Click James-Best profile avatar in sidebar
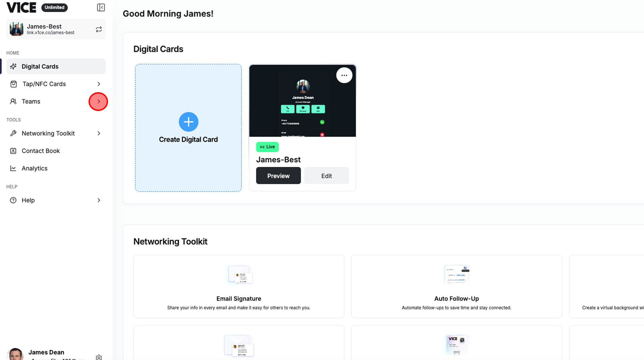Image resolution: width=644 pixels, height=360 pixels. [16, 29]
